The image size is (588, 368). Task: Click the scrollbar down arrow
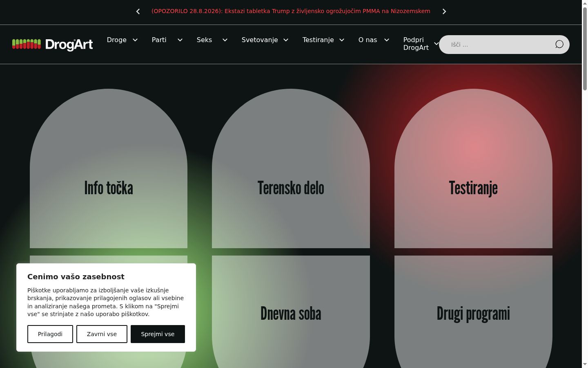pos(585,364)
